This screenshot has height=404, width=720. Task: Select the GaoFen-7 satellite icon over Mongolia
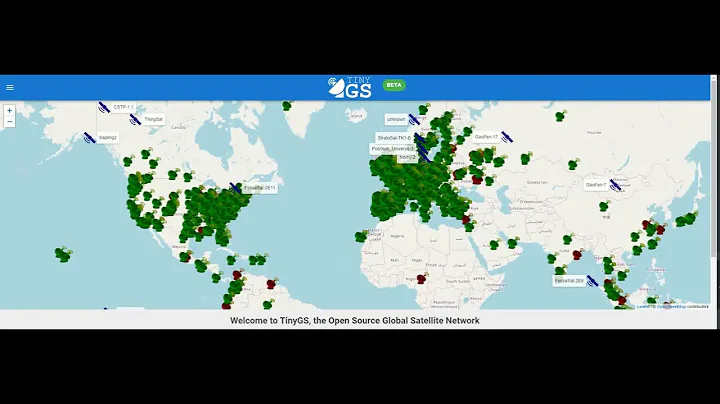click(x=615, y=185)
